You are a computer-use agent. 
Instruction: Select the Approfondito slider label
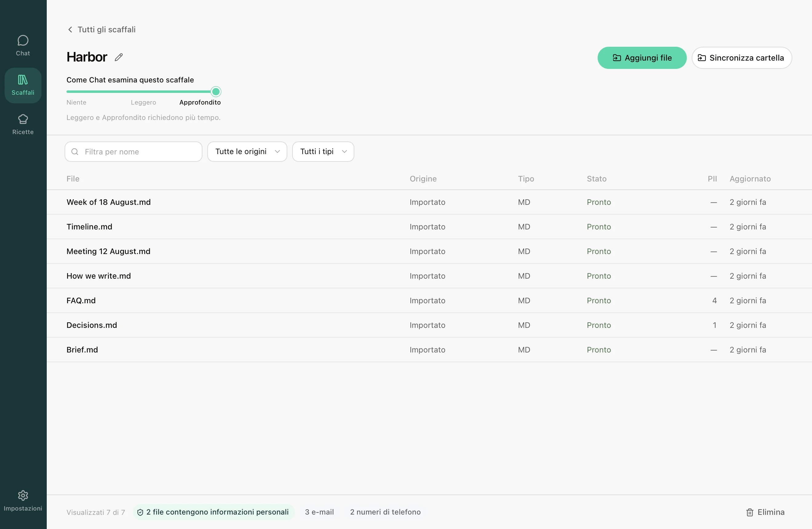[x=200, y=102]
